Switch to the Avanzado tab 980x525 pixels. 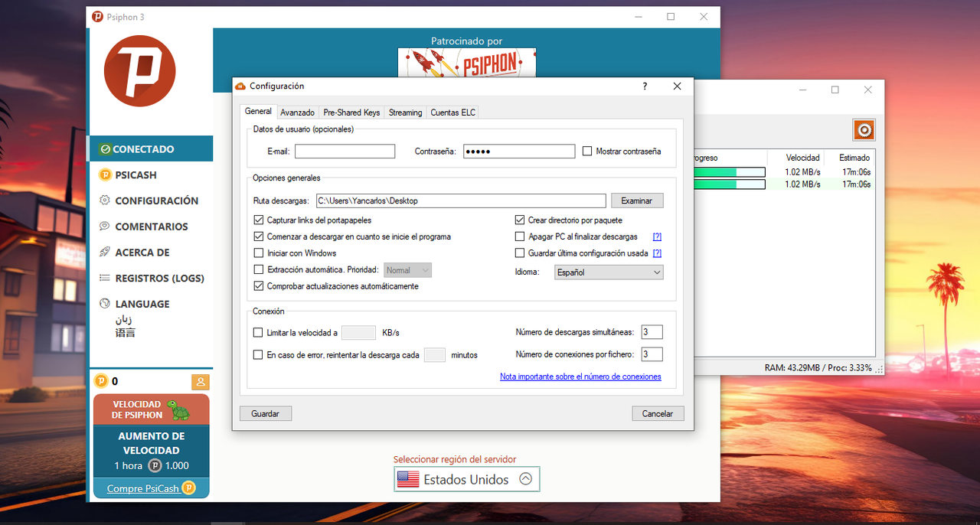tap(297, 112)
